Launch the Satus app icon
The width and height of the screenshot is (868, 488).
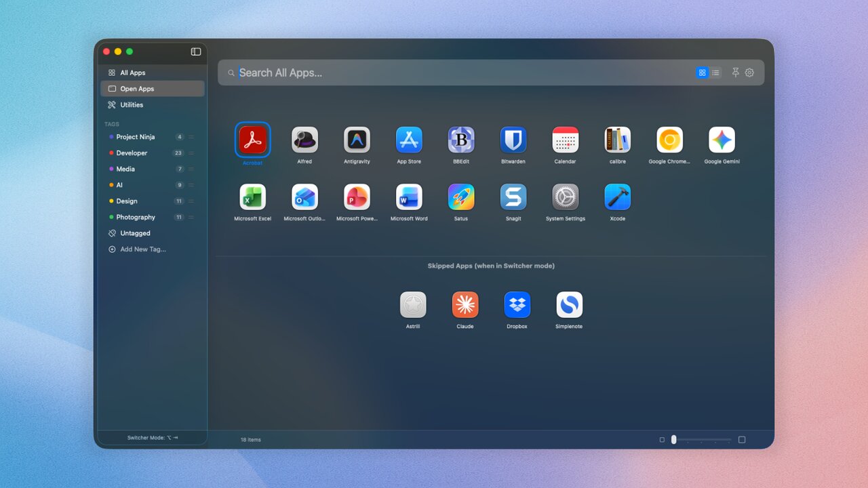pos(461,197)
